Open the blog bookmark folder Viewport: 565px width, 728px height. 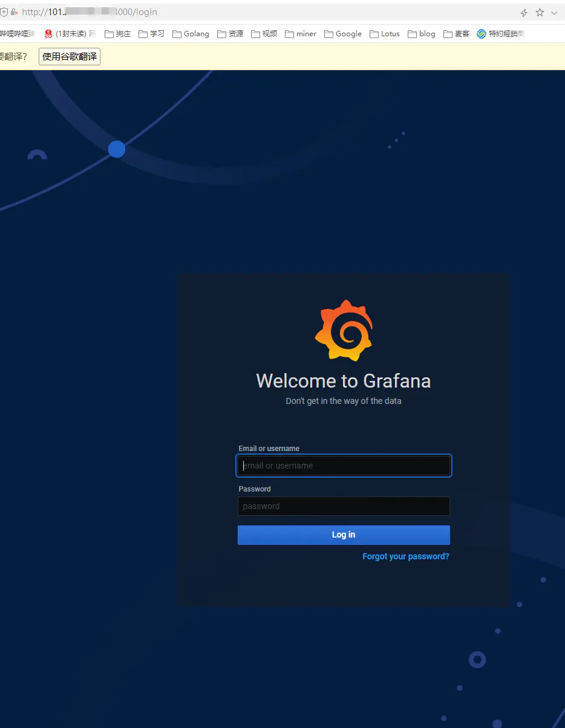422,34
